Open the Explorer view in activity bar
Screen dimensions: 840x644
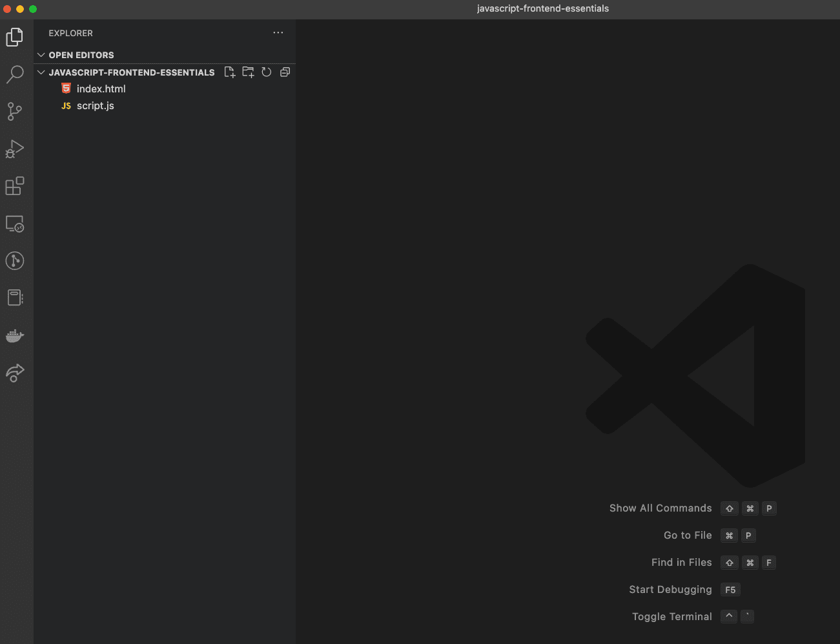[x=15, y=37]
